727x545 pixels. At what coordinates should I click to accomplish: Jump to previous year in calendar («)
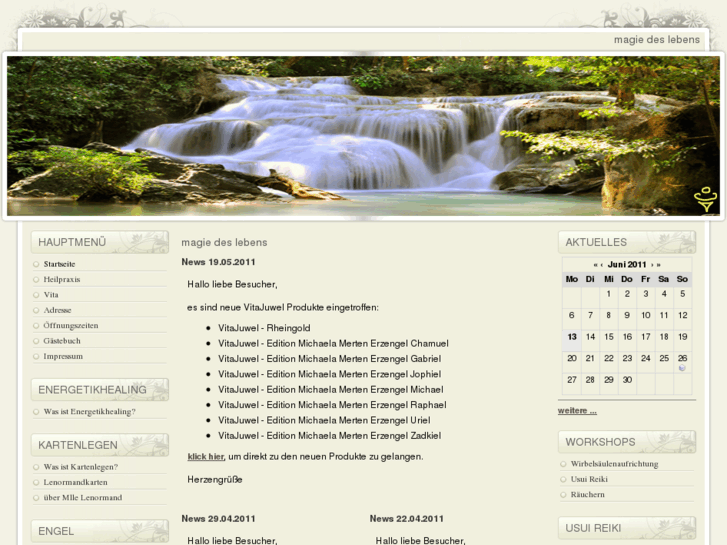595,265
